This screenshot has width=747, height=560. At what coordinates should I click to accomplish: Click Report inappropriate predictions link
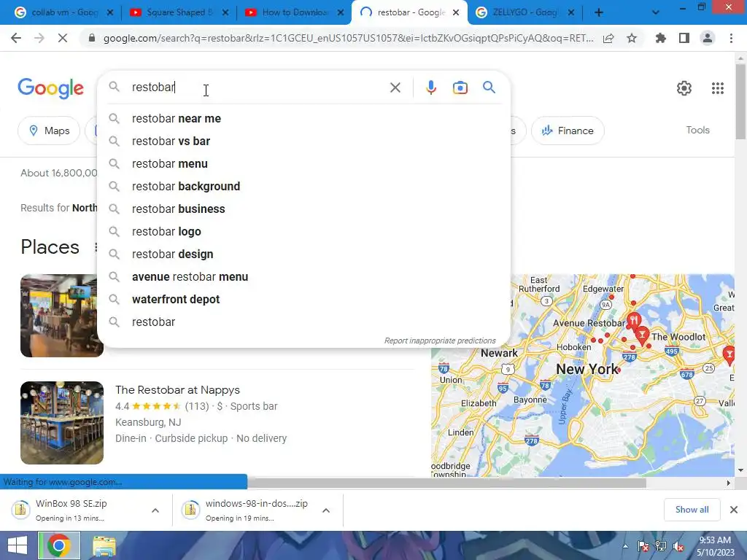[x=440, y=341]
